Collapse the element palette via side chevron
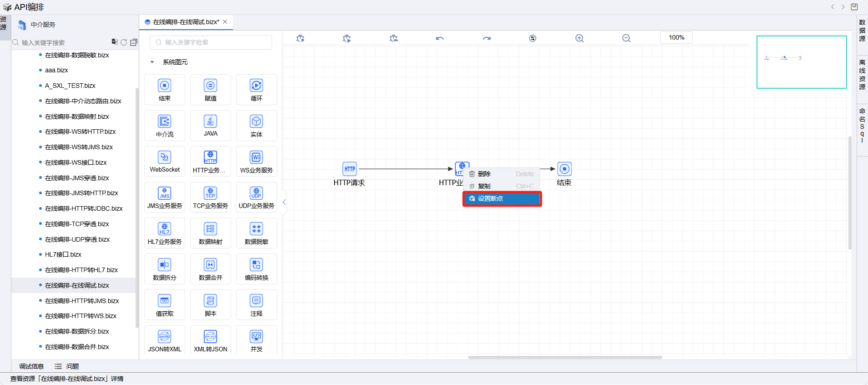Screen dimensions: 868x385 284,202
